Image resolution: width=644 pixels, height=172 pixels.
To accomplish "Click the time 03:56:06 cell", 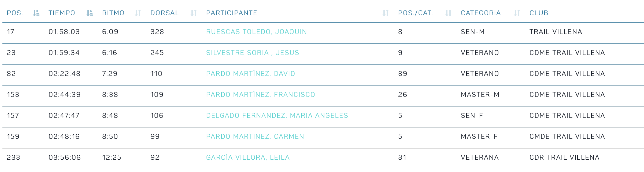I will [x=65, y=157].
